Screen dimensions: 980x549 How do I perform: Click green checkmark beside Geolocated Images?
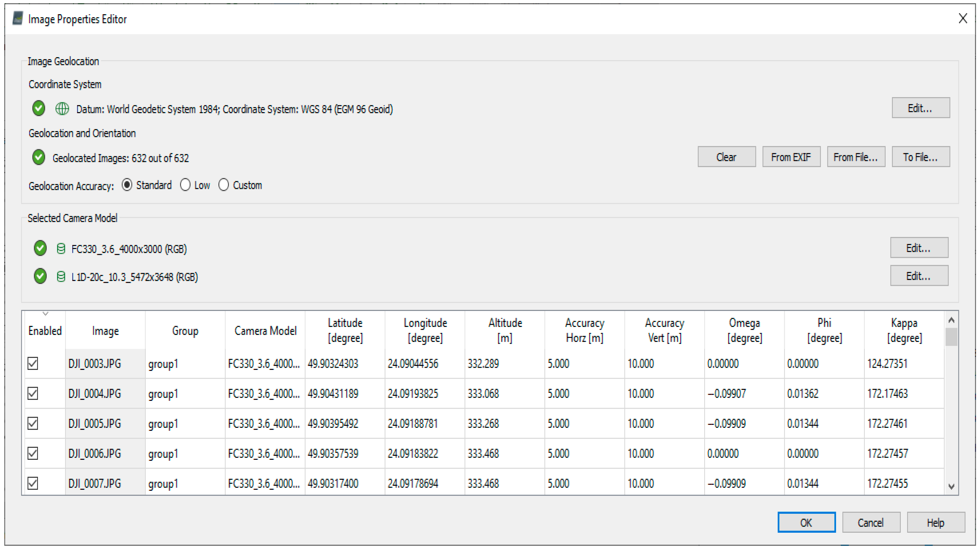click(38, 157)
